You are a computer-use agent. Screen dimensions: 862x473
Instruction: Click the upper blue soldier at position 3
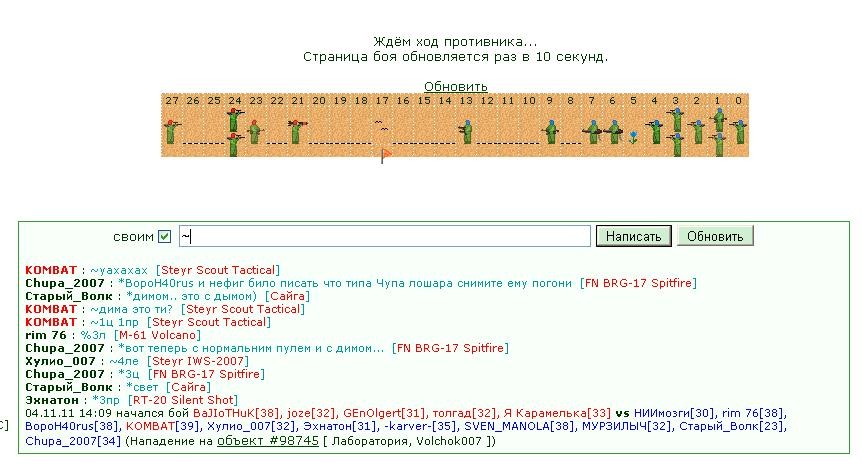pyautogui.click(x=676, y=119)
